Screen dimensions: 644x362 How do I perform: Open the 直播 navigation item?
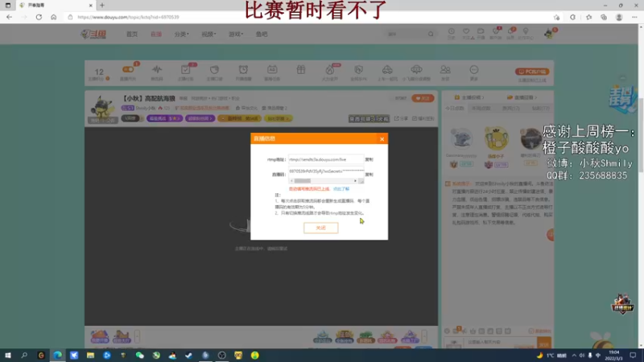click(156, 34)
